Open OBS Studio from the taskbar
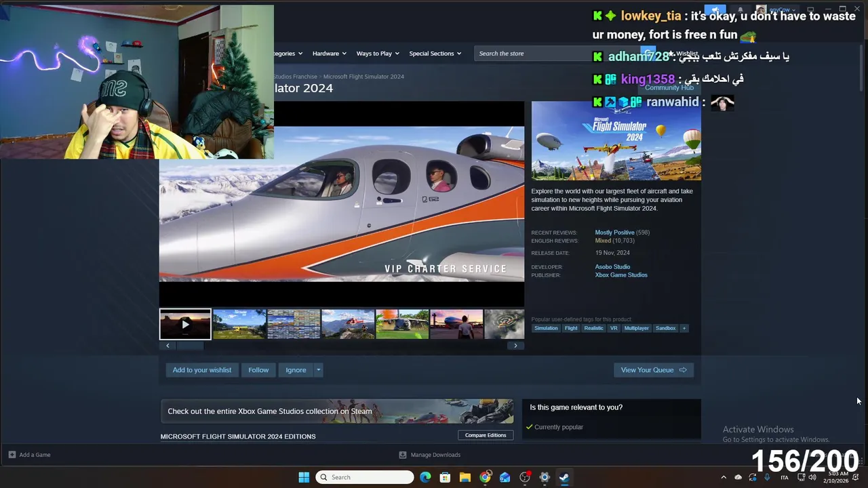Image resolution: width=868 pixels, height=488 pixels. coord(524,477)
